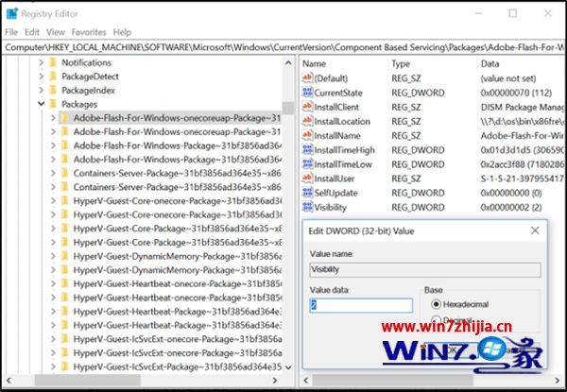Open the Favorites menu
Viewport: 567px width, 392px height.
tap(89, 32)
